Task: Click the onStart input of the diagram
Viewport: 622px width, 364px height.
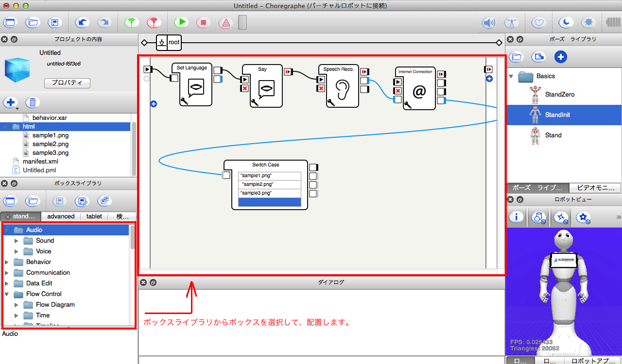Action: 148,69
